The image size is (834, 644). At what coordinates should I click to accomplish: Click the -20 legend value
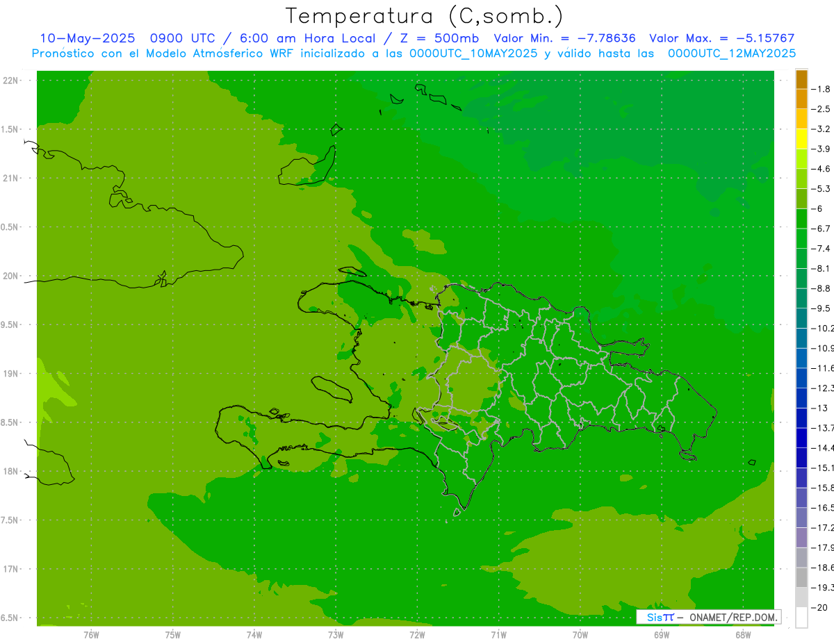point(819,607)
